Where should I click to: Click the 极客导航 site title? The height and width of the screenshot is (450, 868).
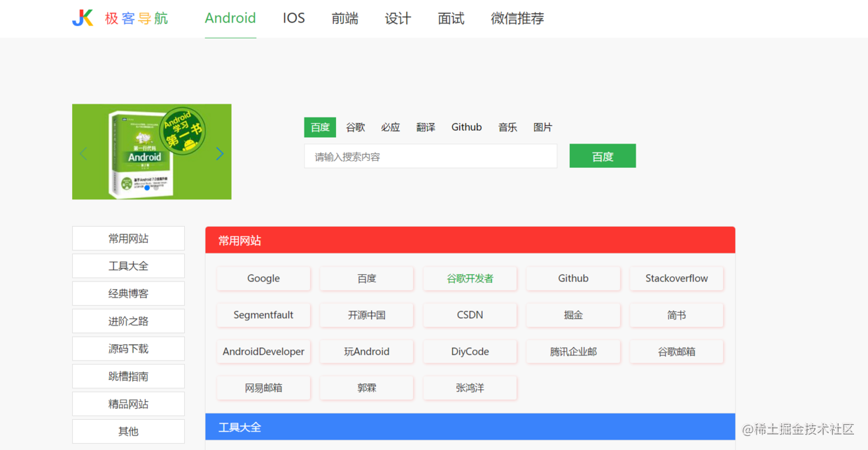[x=136, y=18]
